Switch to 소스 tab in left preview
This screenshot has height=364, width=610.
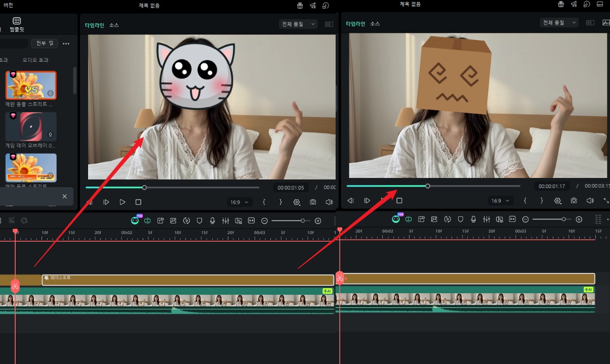[114, 25]
